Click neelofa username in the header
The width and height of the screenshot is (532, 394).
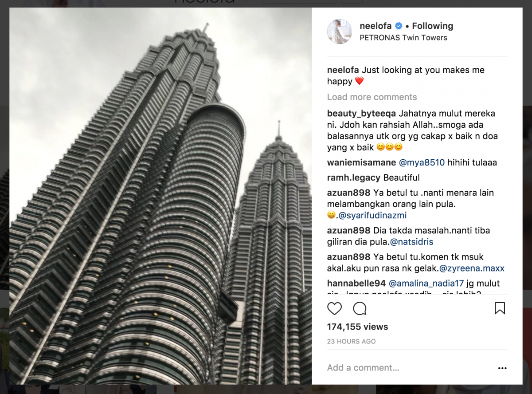376,26
